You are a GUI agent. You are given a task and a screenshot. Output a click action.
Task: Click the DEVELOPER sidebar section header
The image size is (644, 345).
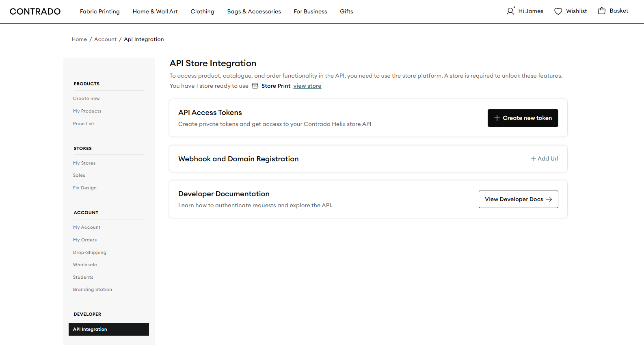[x=88, y=314]
